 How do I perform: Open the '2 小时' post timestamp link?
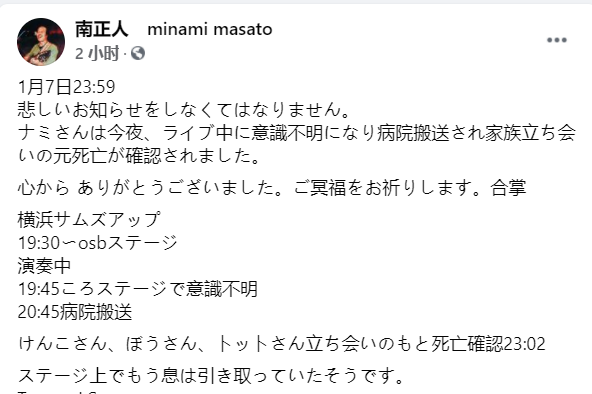click(x=97, y=53)
